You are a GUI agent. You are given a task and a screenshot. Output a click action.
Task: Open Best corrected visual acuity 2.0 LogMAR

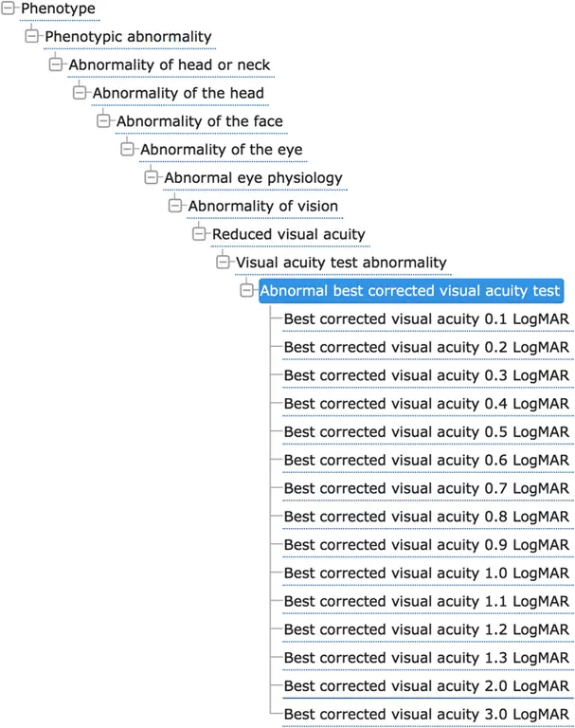pos(426,686)
